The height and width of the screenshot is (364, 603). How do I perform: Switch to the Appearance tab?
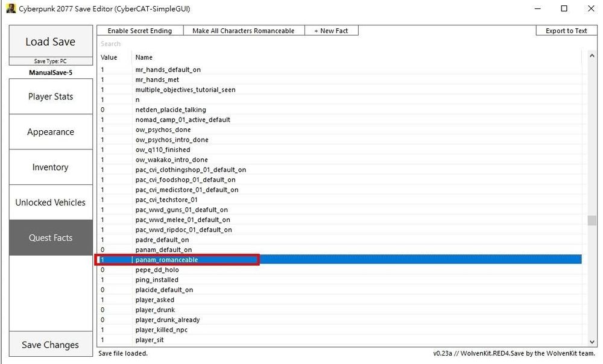click(51, 132)
